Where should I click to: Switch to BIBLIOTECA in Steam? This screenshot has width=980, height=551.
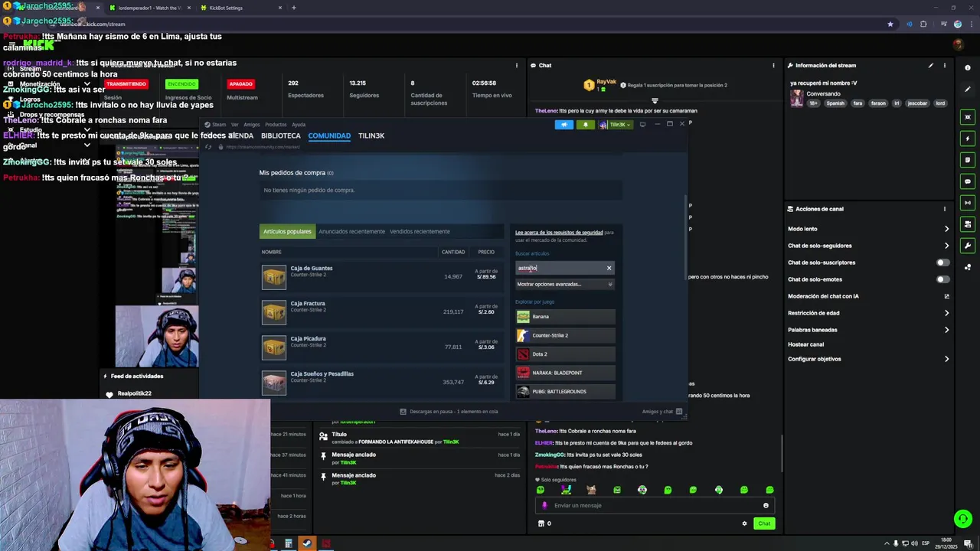coord(280,135)
